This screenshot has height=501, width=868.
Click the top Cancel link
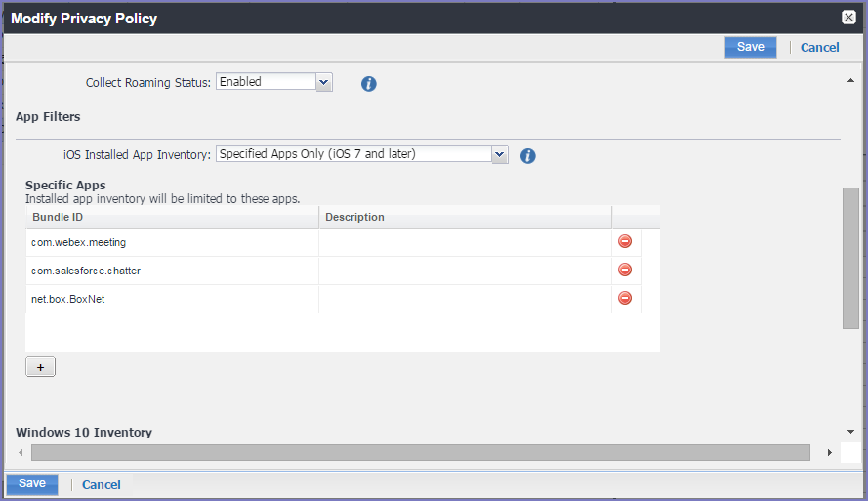[x=819, y=48]
